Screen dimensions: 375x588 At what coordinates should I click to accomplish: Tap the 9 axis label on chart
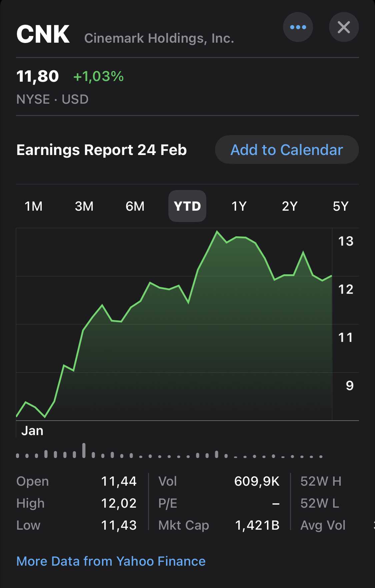coord(350,386)
